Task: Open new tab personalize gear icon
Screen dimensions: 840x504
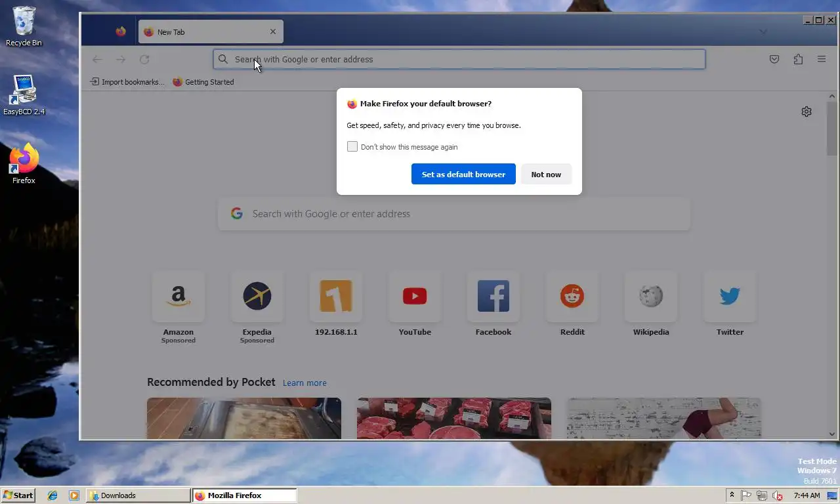Action: (x=807, y=112)
